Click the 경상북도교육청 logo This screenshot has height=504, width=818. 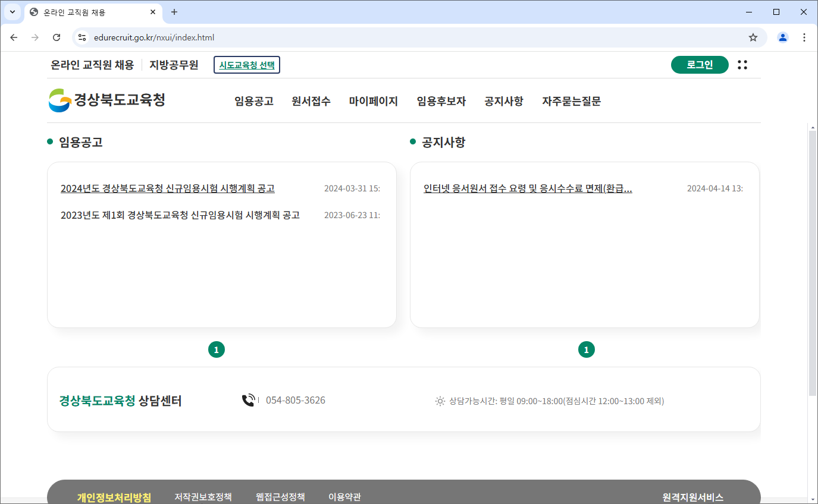(x=107, y=100)
